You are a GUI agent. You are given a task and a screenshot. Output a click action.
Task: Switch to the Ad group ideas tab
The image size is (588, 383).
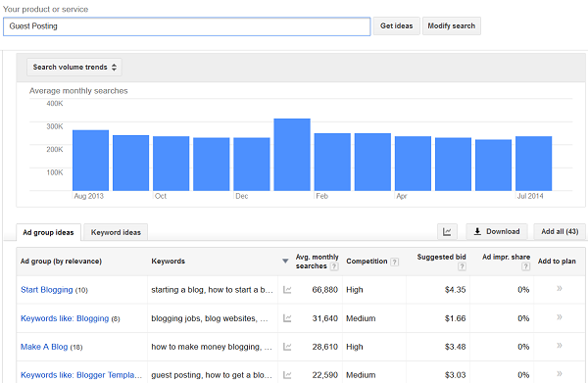pyautogui.click(x=48, y=232)
